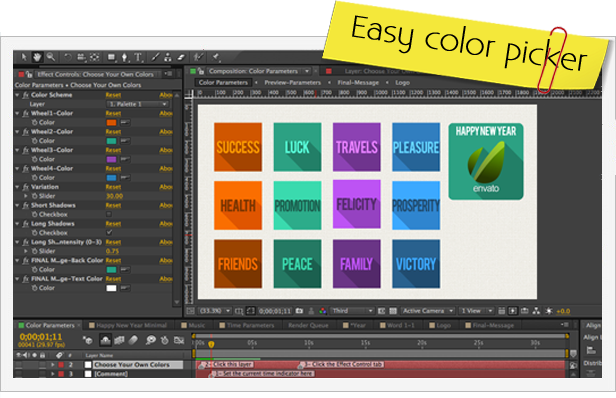
Task: Switch to the Time Parameters timeline tab
Action: [x=250, y=325]
